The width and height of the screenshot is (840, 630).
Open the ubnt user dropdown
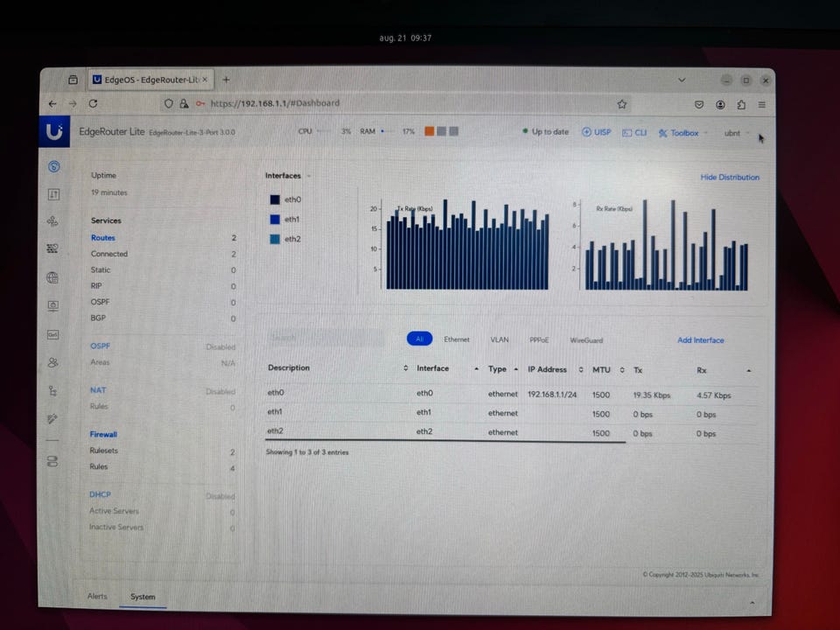tap(737, 133)
